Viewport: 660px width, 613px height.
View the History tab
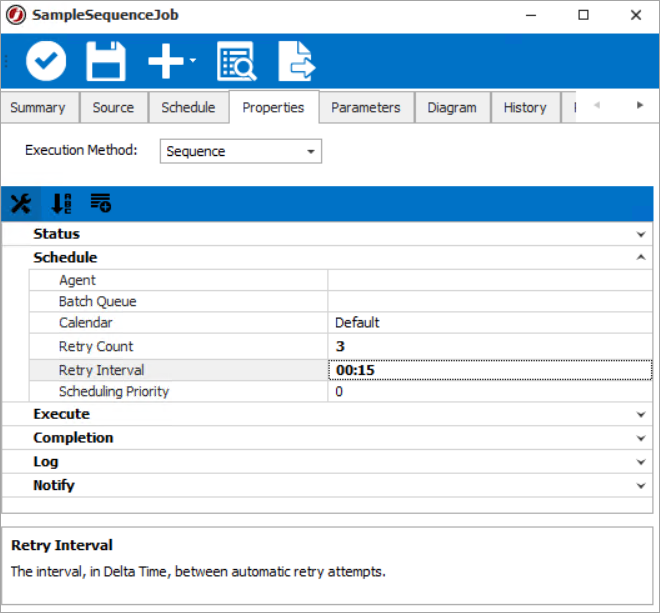(525, 108)
